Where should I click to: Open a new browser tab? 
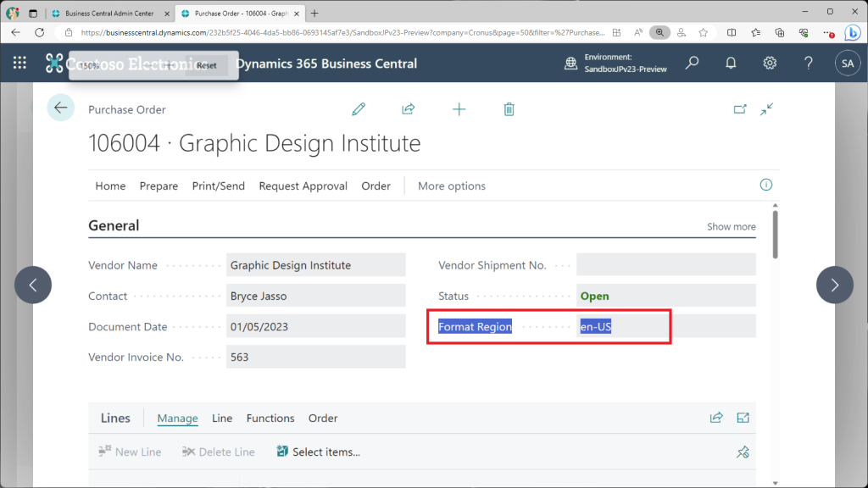tap(314, 14)
